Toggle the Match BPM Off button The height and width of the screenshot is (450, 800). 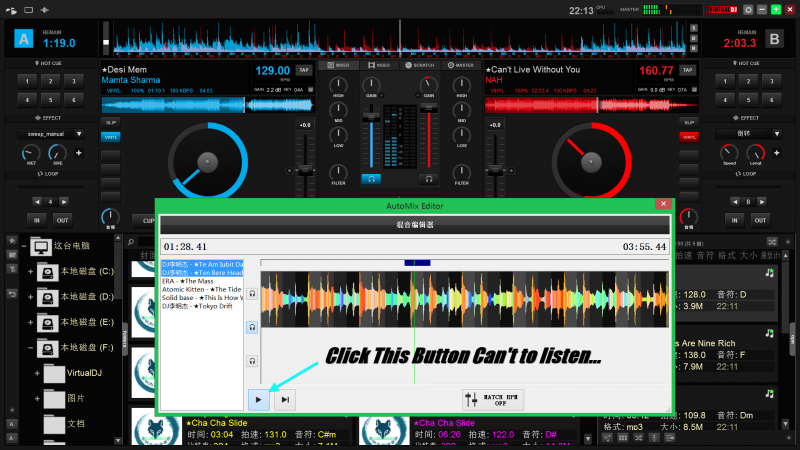coord(491,399)
